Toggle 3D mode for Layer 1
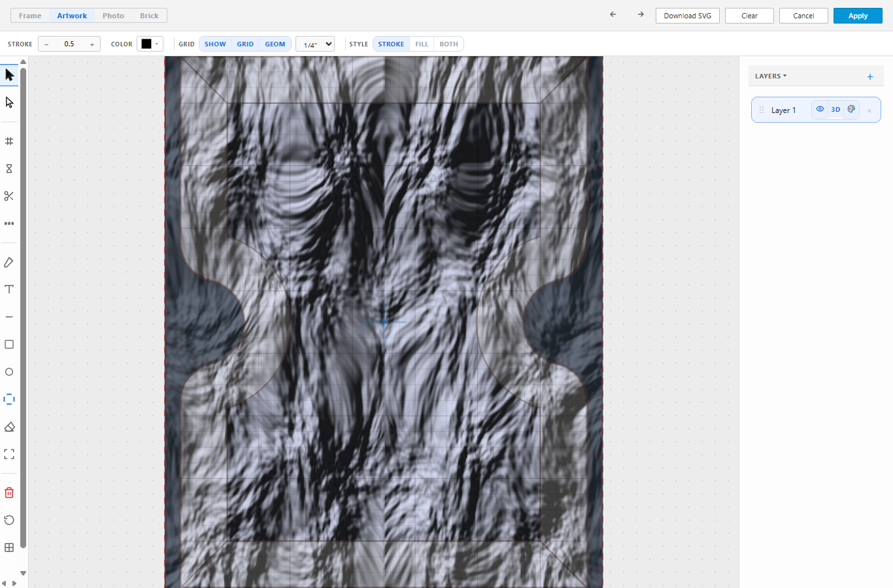The height and width of the screenshot is (588, 893). [x=835, y=109]
